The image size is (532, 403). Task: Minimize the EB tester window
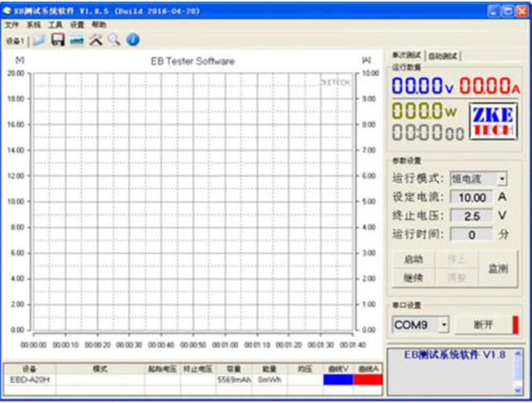click(494, 11)
